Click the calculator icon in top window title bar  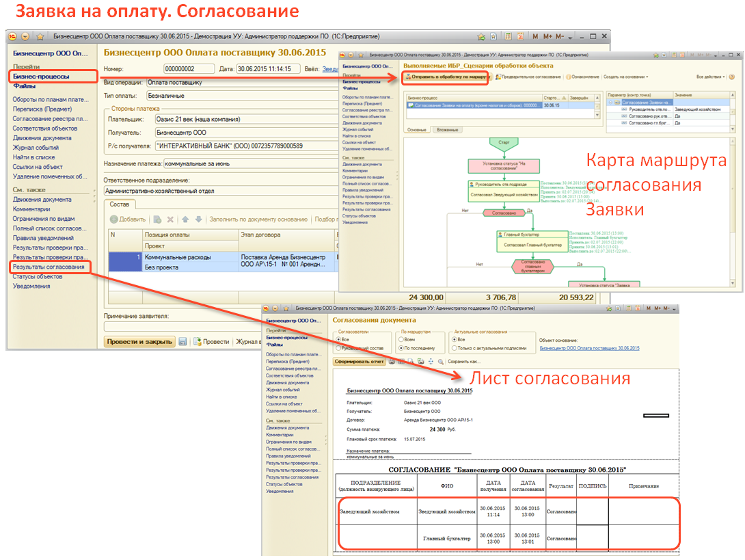tap(508, 36)
